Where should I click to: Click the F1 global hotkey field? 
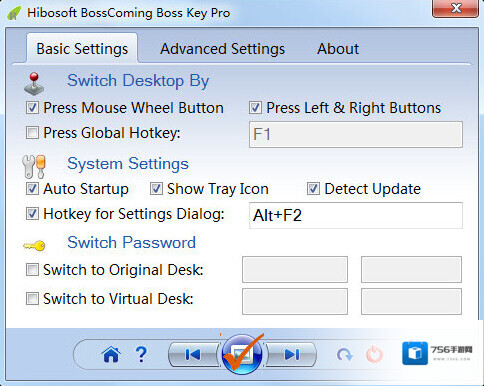click(x=356, y=134)
